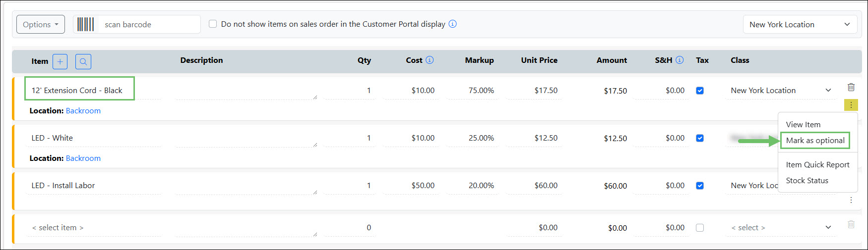Click the scan barcode input field
The width and height of the screenshot is (868, 250).
149,24
